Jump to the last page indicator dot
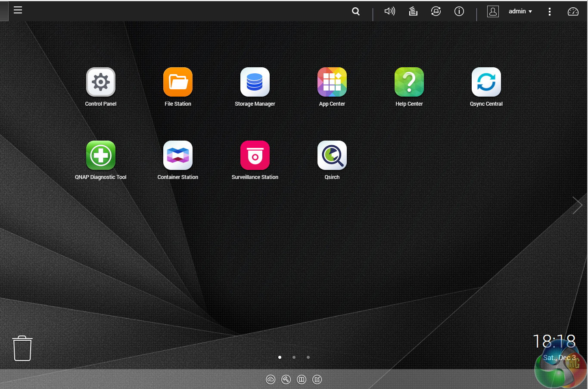The image size is (588, 389). (308, 357)
